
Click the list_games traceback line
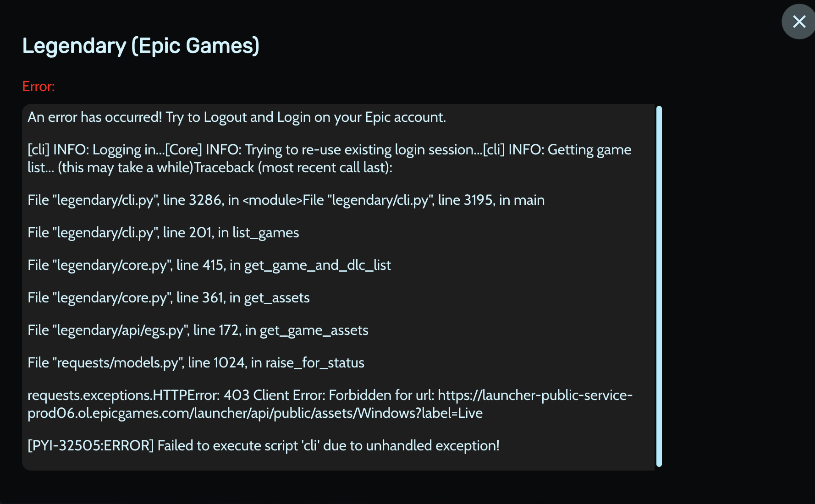tap(163, 233)
